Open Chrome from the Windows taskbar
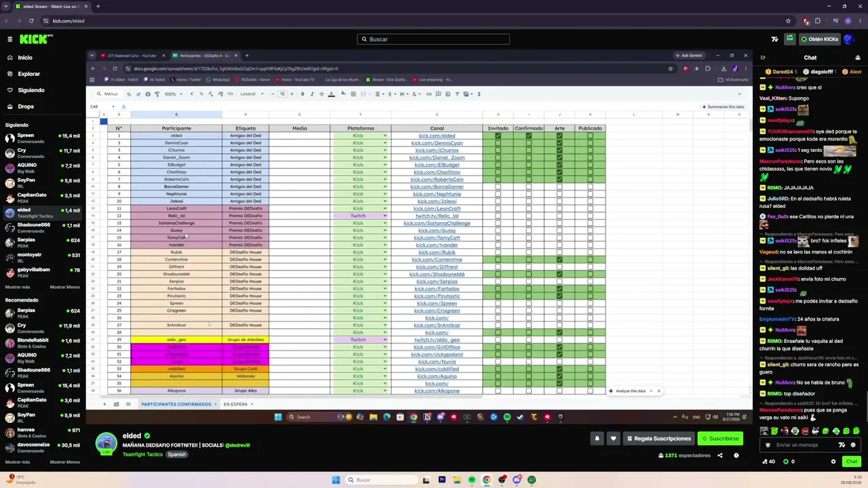The width and height of the screenshot is (868, 488). click(486, 480)
